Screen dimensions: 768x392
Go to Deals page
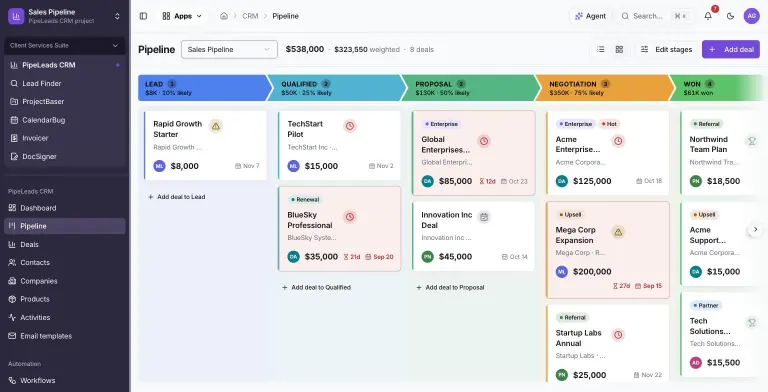tap(65, 245)
